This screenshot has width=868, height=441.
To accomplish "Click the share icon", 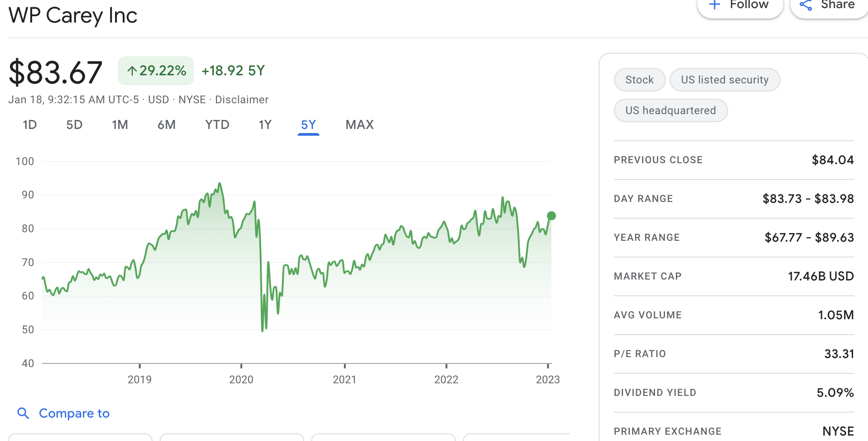I will coord(806,5).
